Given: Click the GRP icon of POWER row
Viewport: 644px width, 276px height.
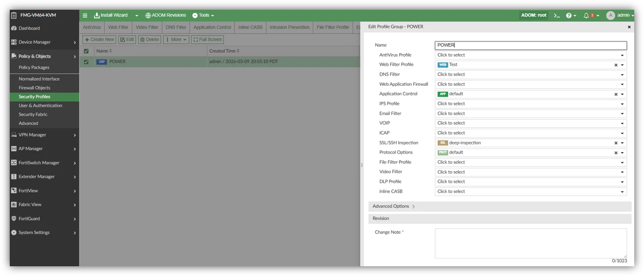Looking at the screenshot, I should tap(101, 62).
